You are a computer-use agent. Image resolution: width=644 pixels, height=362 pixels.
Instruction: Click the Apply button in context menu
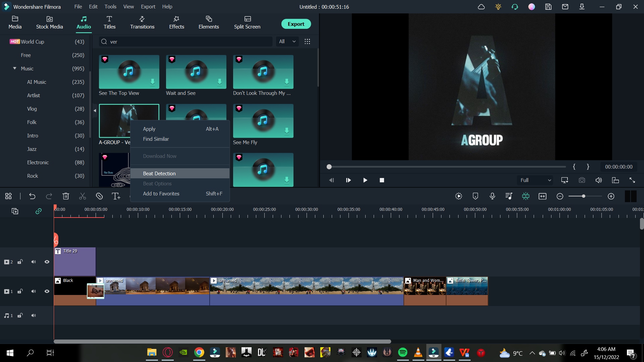[x=149, y=129]
